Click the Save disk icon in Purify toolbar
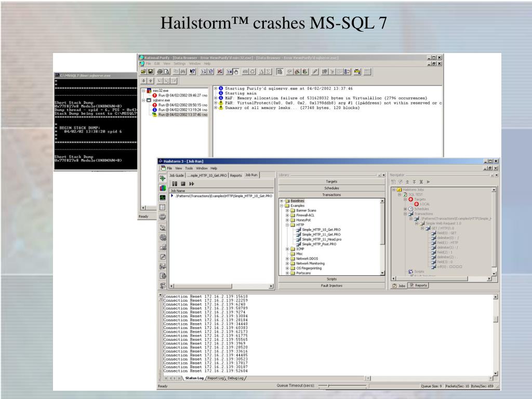532x399 pixels. click(x=151, y=72)
